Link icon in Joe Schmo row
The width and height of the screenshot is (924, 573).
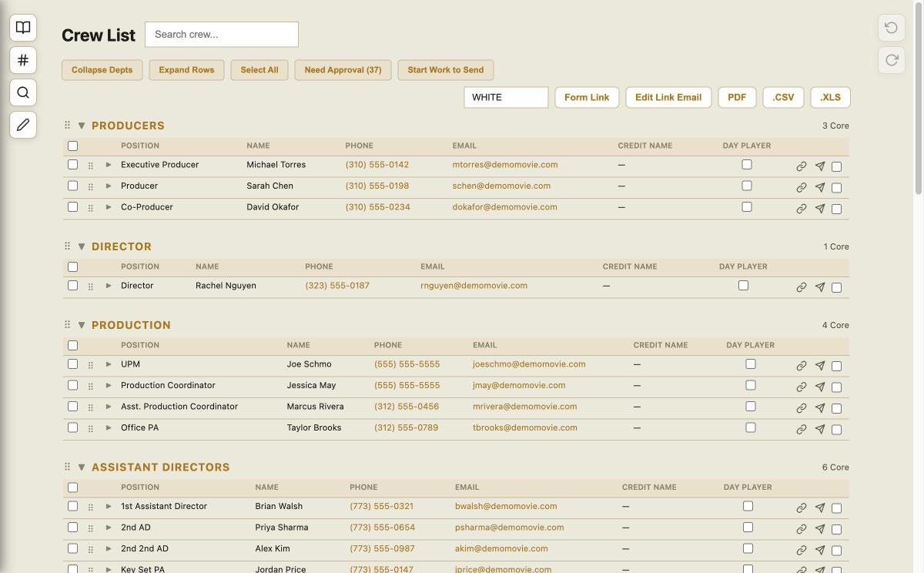(x=802, y=366)
